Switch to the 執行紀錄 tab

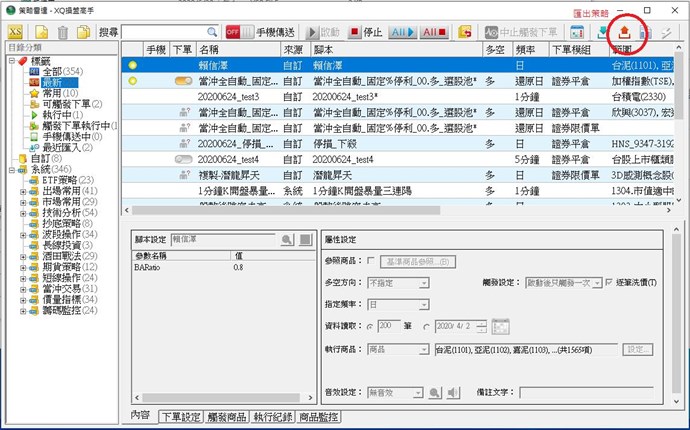click(x=273, y=416)
